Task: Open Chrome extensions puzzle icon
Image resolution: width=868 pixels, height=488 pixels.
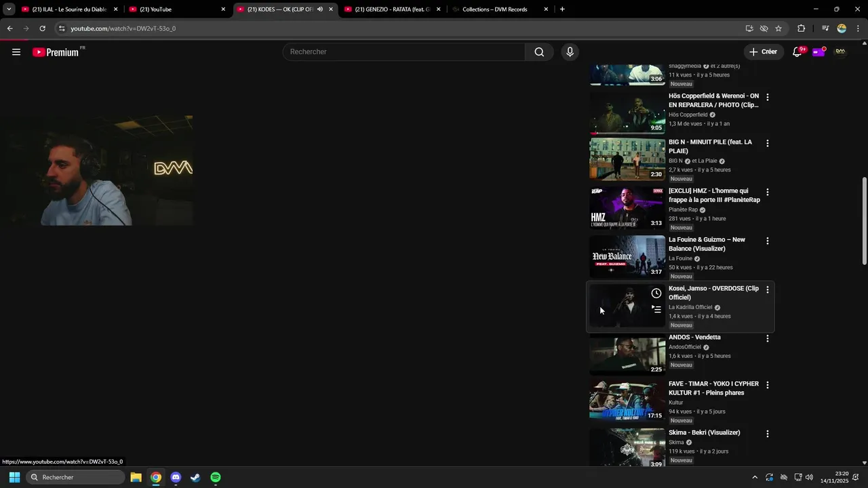Action: pos(802,28)
